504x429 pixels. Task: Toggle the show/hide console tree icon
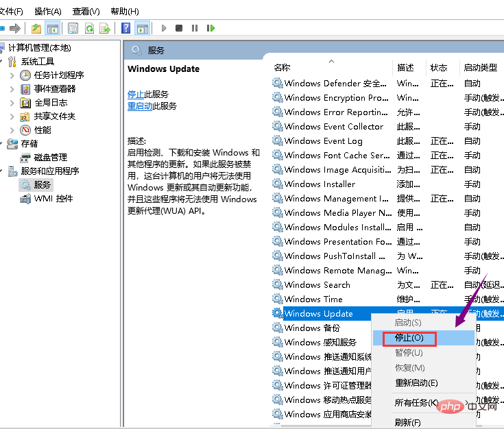52,28
